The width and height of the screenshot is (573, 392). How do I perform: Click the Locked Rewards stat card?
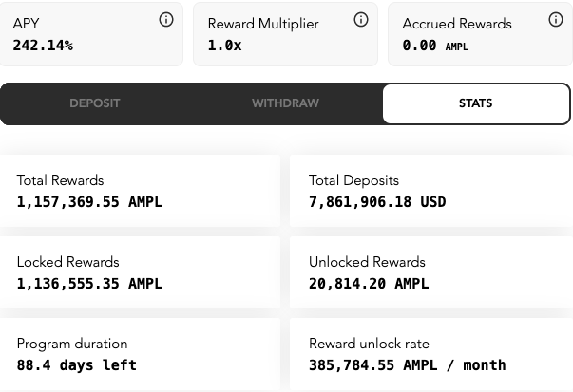140,272
